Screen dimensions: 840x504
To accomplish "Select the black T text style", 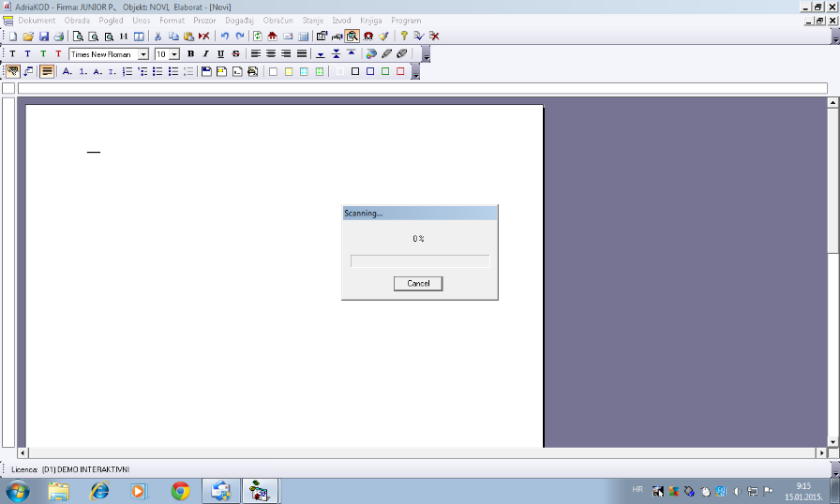I will pos(12,54).
